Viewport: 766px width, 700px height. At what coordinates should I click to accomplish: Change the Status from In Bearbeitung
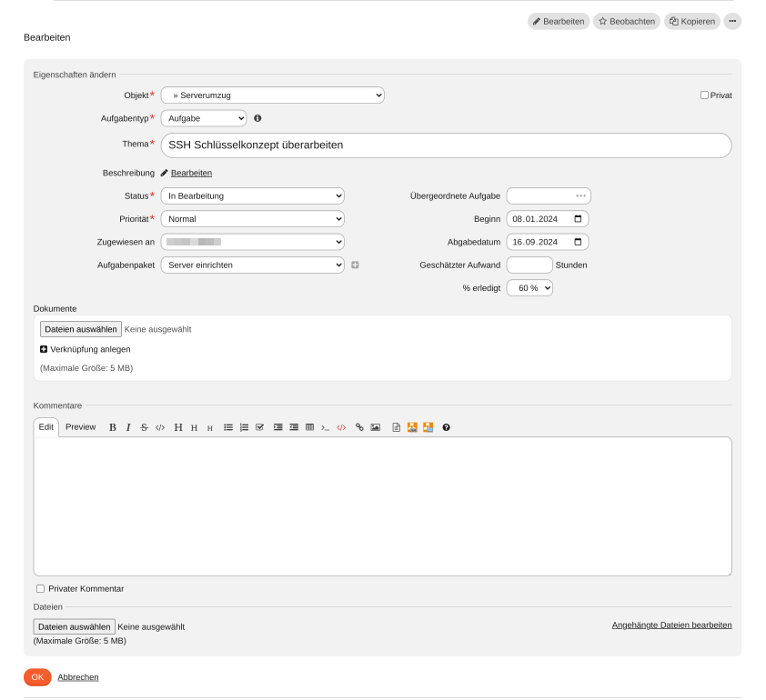click(252, 195)
